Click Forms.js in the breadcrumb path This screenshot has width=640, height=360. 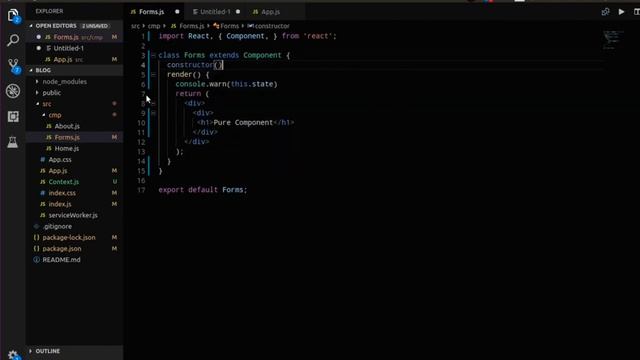[x=191, y=26]
